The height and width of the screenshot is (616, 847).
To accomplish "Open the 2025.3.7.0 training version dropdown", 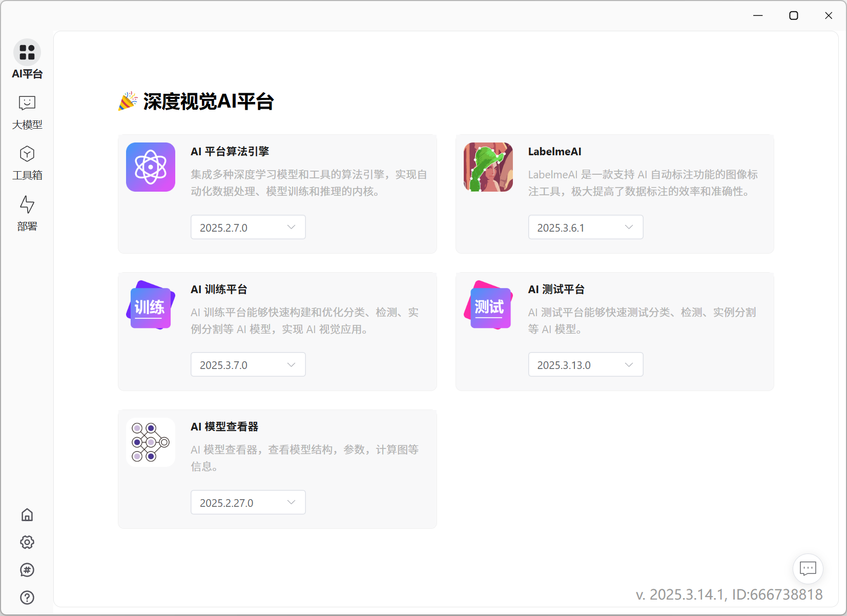I will click(x=248, y=364).
